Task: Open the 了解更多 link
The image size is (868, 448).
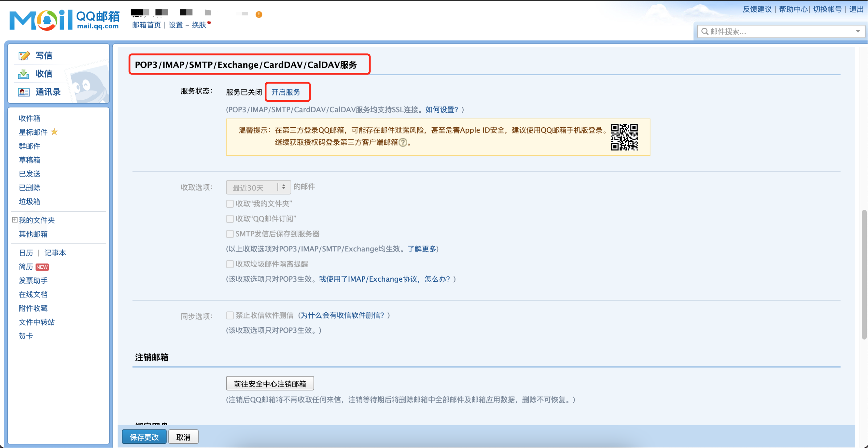Action: (x=422, y=249)
